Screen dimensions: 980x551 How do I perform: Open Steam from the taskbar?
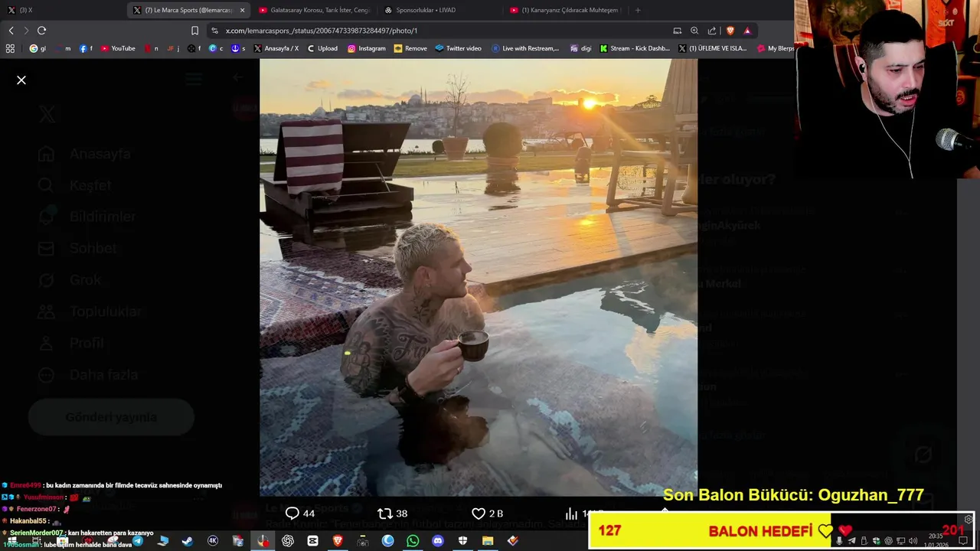click(x=188, y=541)
